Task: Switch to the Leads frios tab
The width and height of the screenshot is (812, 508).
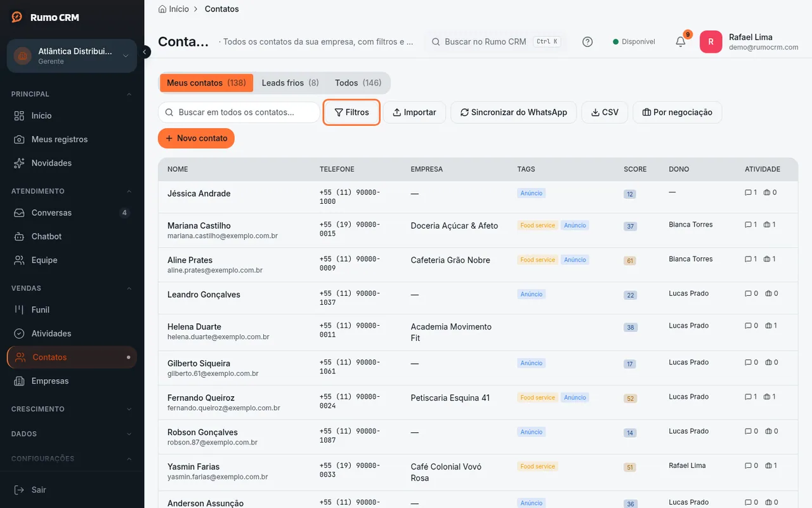Action: pos(290,83)
